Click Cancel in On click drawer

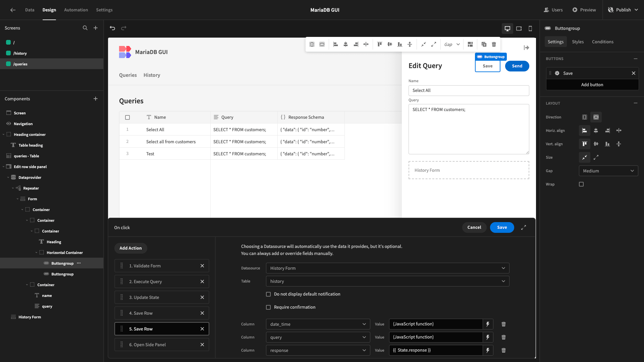(x=474, y=227)
